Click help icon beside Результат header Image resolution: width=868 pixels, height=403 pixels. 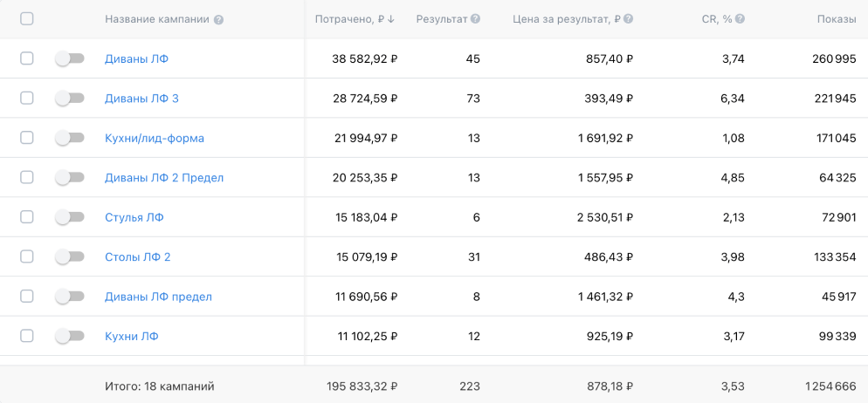pyautogui.click(x=476, y=19)
